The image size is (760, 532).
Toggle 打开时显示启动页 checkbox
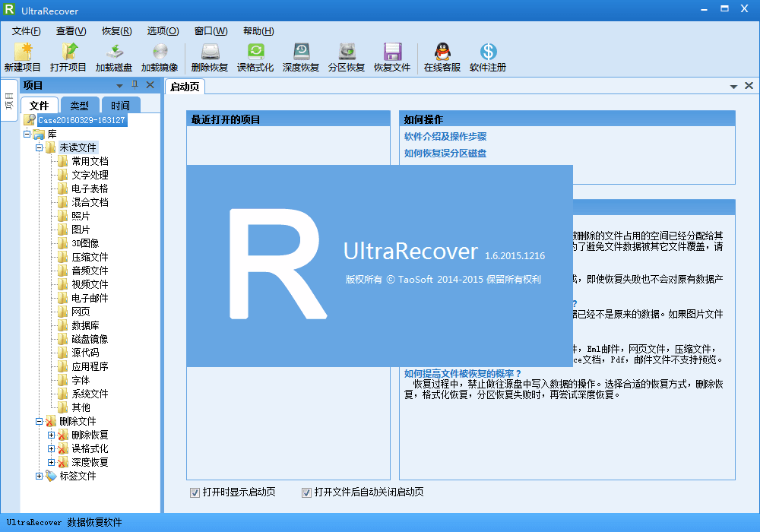point(195,492)
